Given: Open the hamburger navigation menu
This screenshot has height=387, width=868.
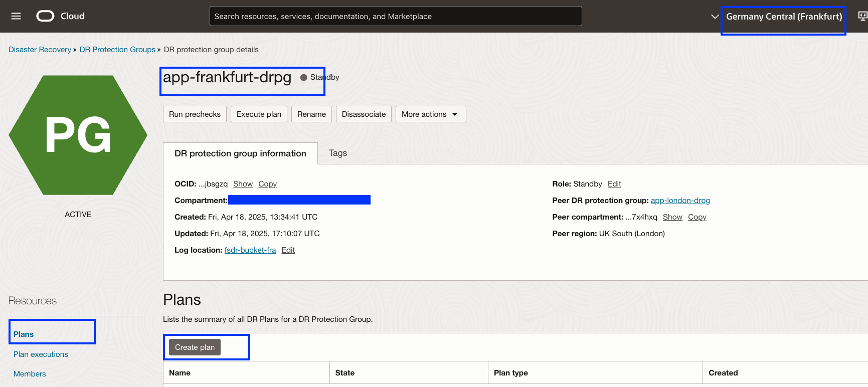Looking at the screenshot, I should [16, 16].
